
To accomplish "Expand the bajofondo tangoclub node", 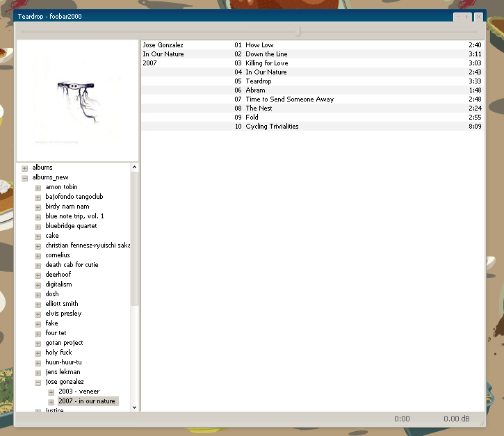I will coord(38,197).
